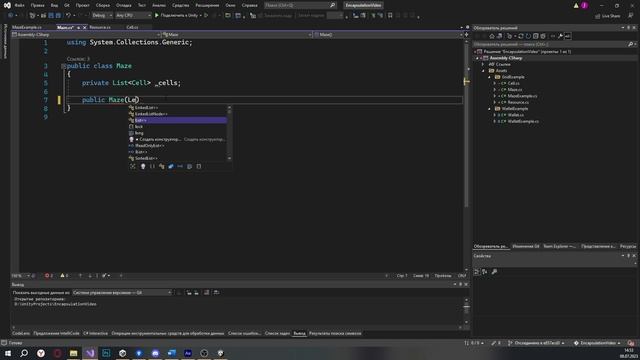Click the Undo icon in toolbar

pyautogui.click(x=68, y=16)
